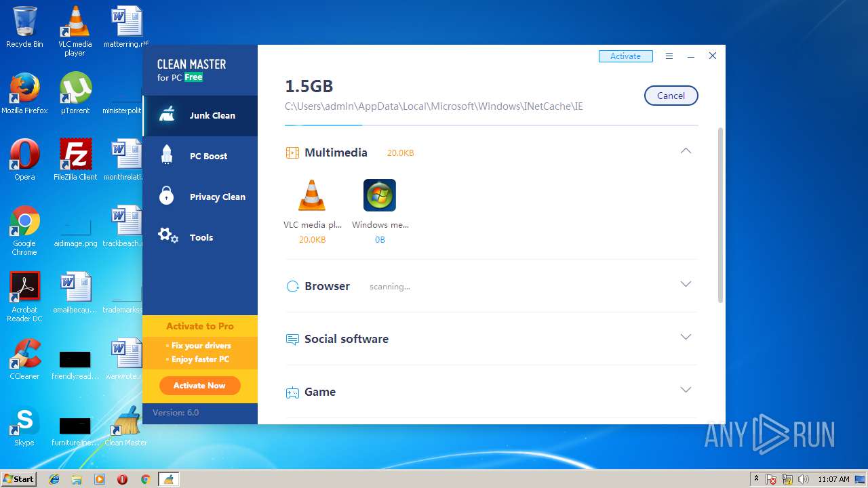This screenshot has height=488, width=868.
Task: Select µTorrent desktop shortcut
Action: coord(75,94)
